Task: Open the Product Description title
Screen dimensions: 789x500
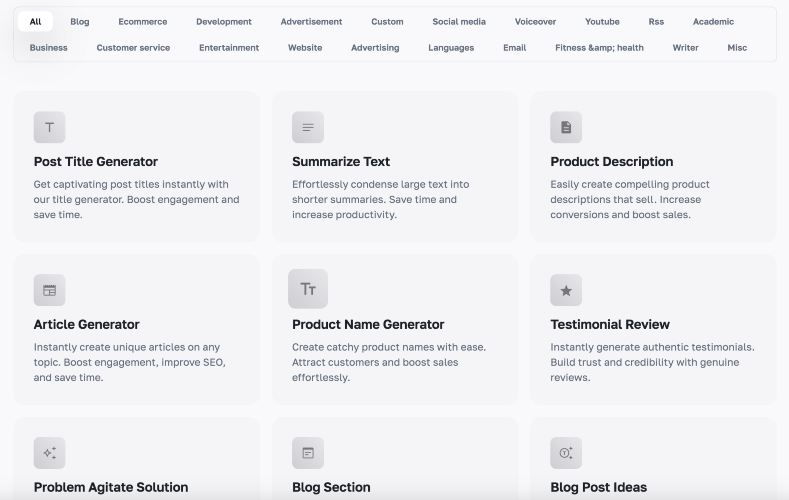Action: [611, 161]
